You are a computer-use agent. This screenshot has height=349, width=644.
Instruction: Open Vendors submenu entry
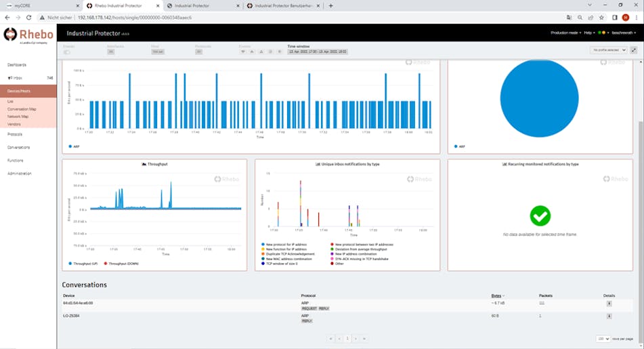click(14, 124)
